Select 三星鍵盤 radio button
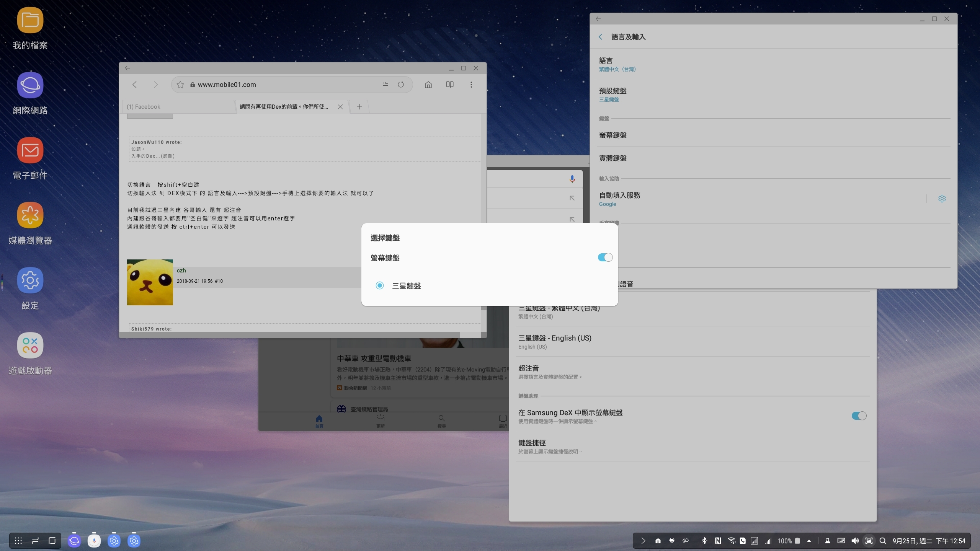Screen dimensions: 980x551 379,285
